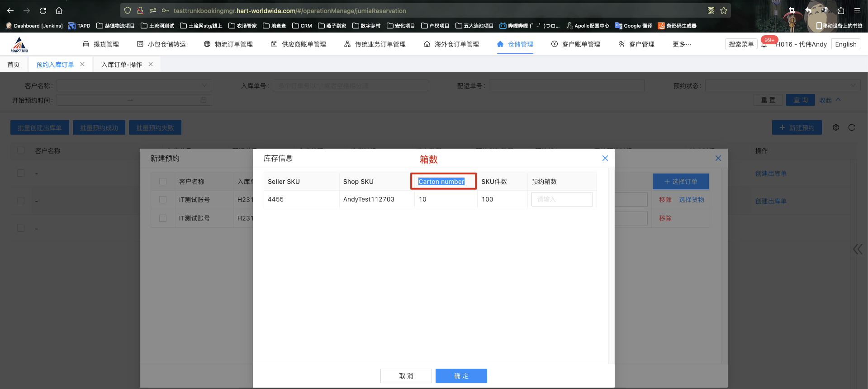Open the 仓储管理 menu
This screenshot has width=868, height=389.
(515, 44)
